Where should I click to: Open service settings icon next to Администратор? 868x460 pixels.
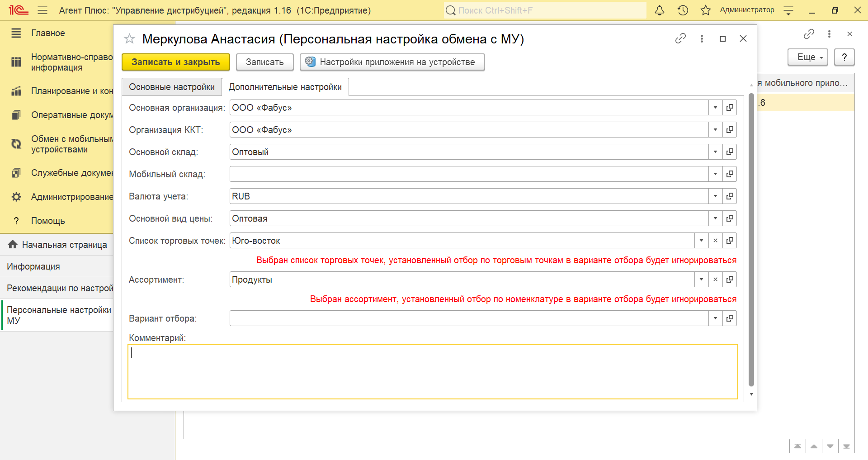tap(788, 10)
